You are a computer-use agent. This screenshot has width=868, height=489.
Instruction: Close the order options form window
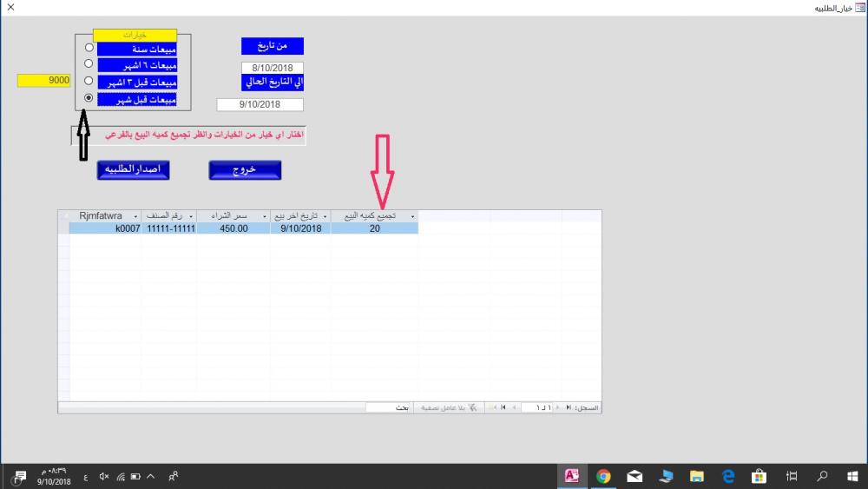(10, 7)
